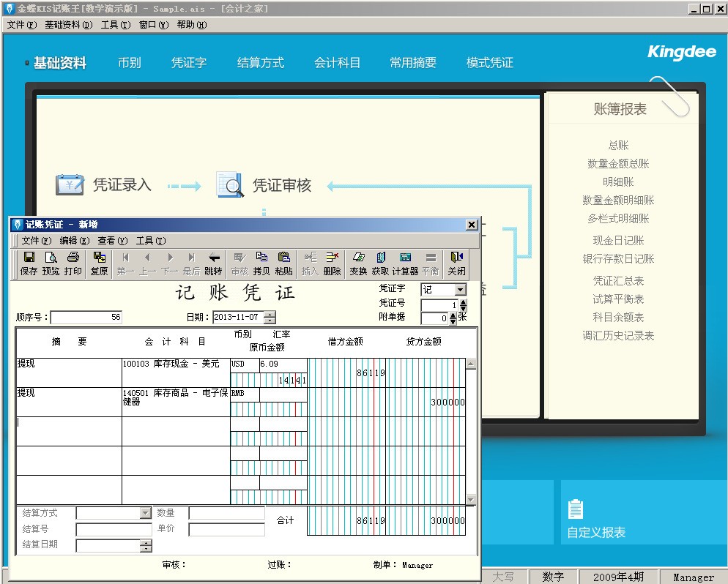
Task: Open 凭证字 settings in top navigation
Action: [188, 63]
